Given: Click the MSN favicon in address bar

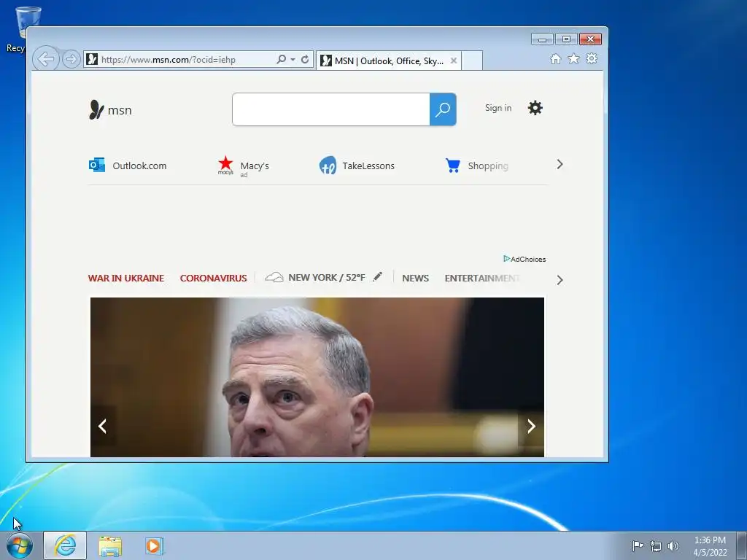Looking at the screenshot, I should (93, 60).
